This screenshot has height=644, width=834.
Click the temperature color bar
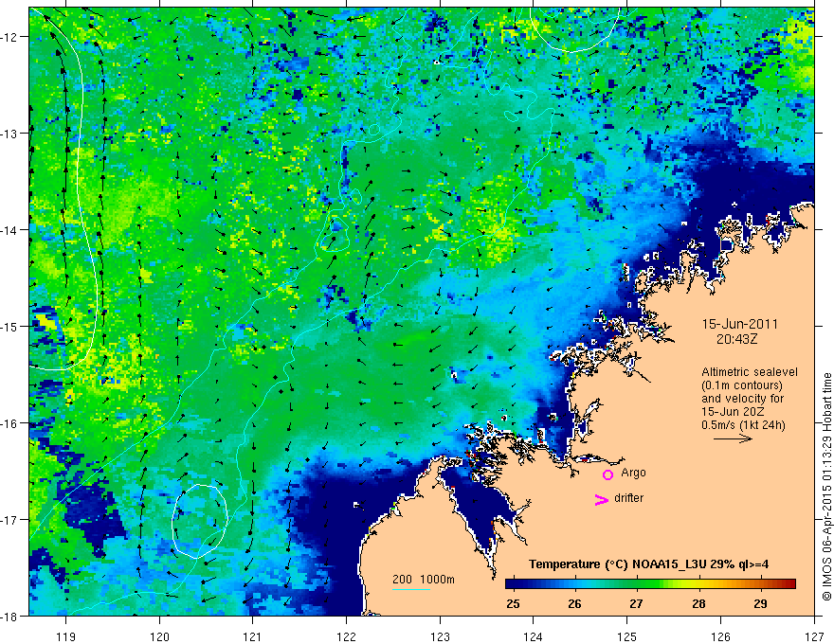[650, 584]
